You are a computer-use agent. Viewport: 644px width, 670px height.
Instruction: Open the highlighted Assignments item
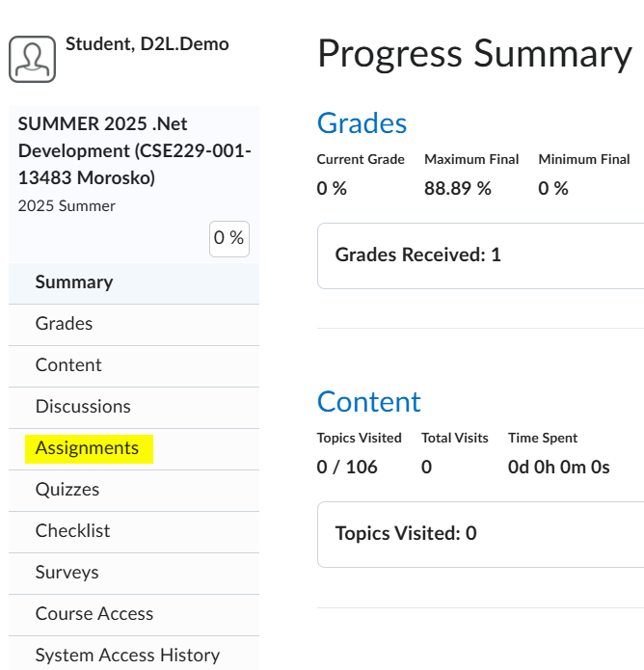[87, 448]
